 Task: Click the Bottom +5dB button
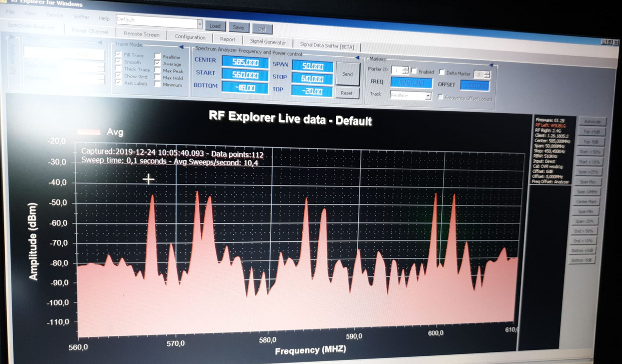coord(582,250)
